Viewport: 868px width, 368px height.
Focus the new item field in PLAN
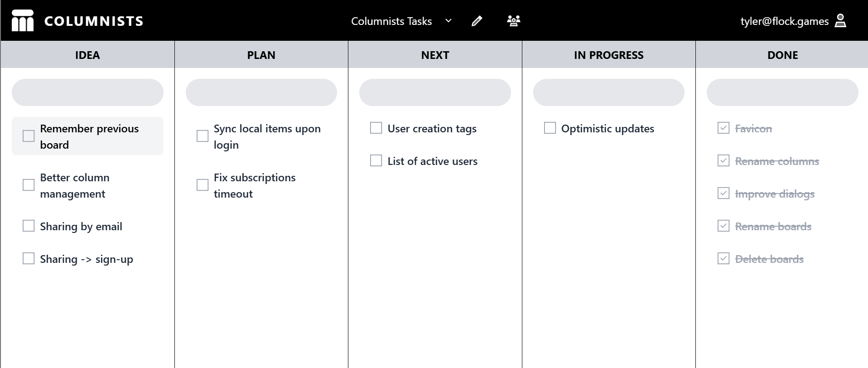(261, 92)
